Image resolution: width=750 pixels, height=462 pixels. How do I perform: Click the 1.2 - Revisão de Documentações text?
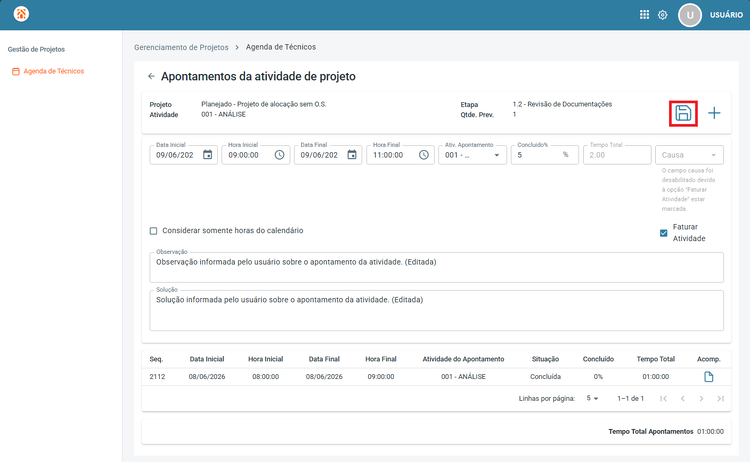pos(562,104)
